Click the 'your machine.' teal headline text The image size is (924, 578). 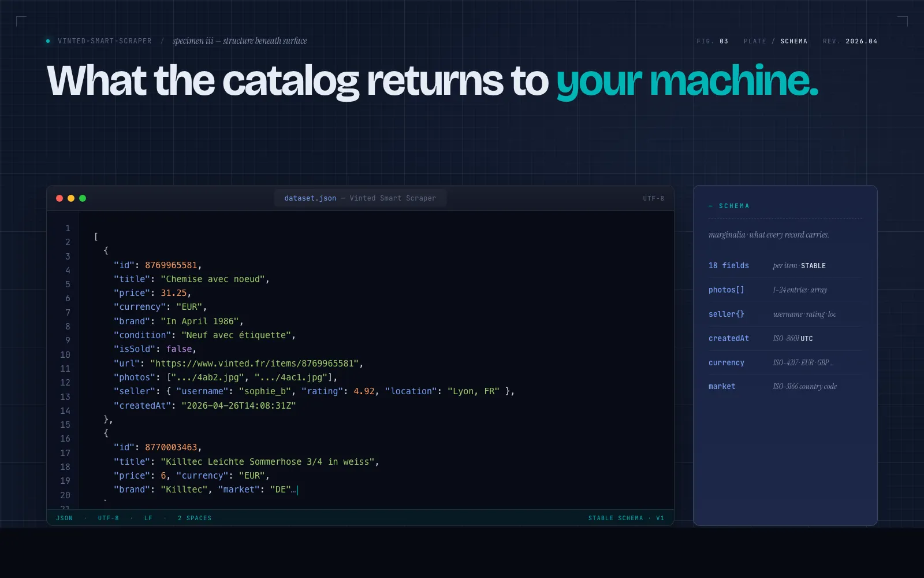click(x=687, y=81)
